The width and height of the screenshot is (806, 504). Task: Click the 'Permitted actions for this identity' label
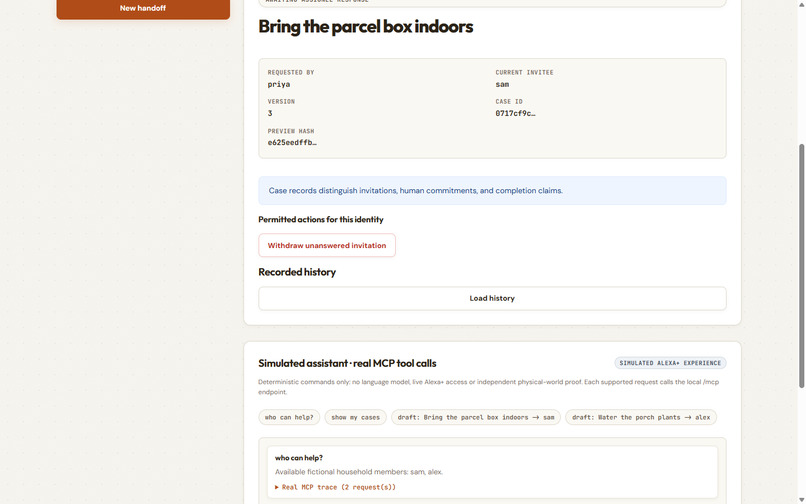[x=321, y=220]
